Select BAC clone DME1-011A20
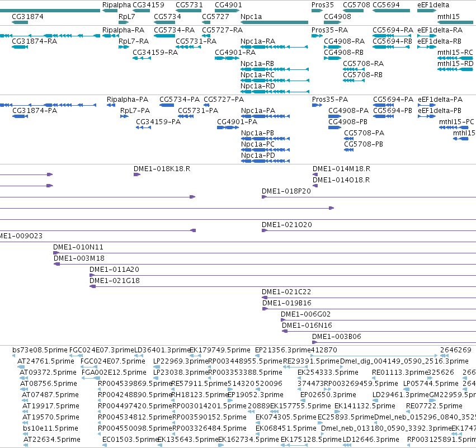This screenshot has height=448, width=476. pos(114,270)
